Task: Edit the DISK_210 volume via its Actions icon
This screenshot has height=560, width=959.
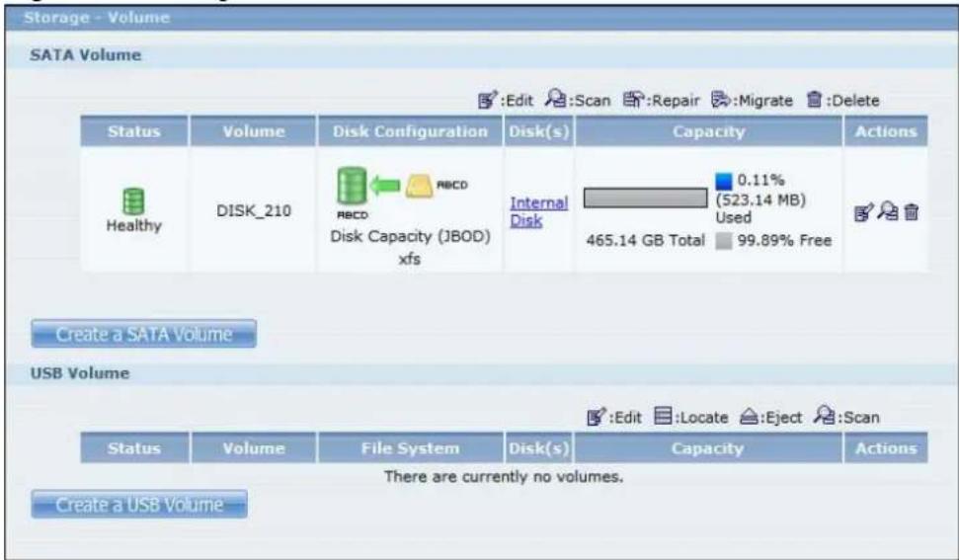Action: [x=863, y=212]
